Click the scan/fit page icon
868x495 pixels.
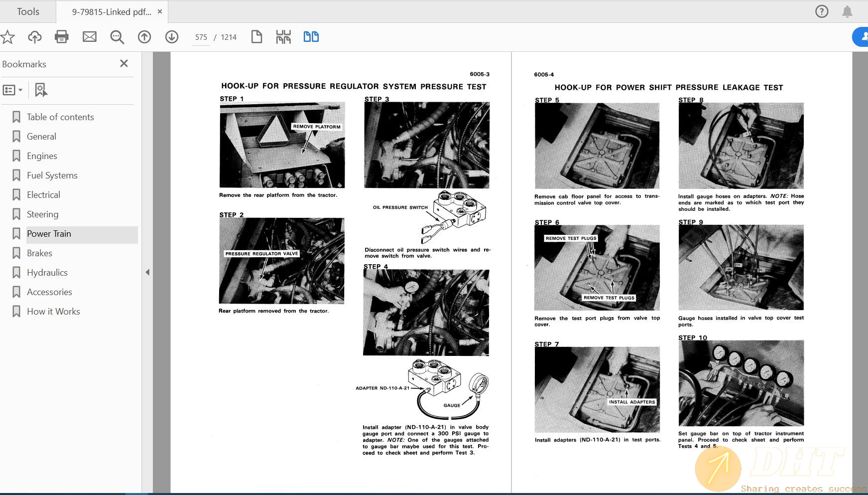point(283,37)
